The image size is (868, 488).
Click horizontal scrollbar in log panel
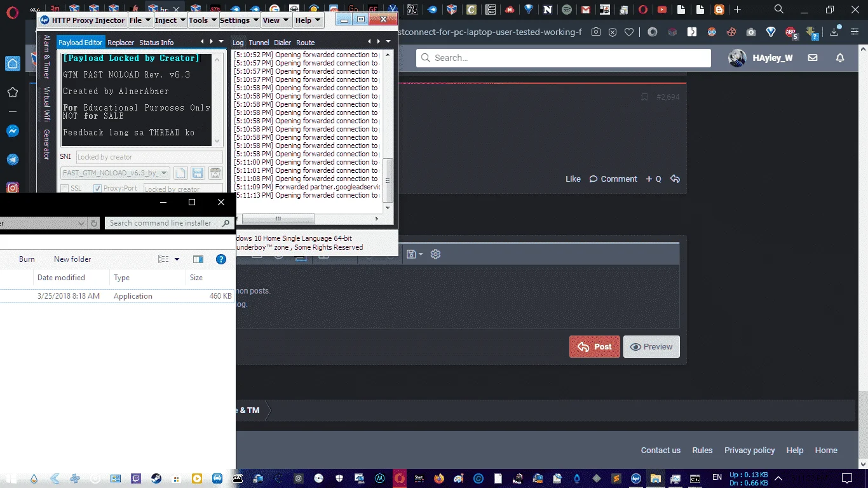[x=278, y=219]
